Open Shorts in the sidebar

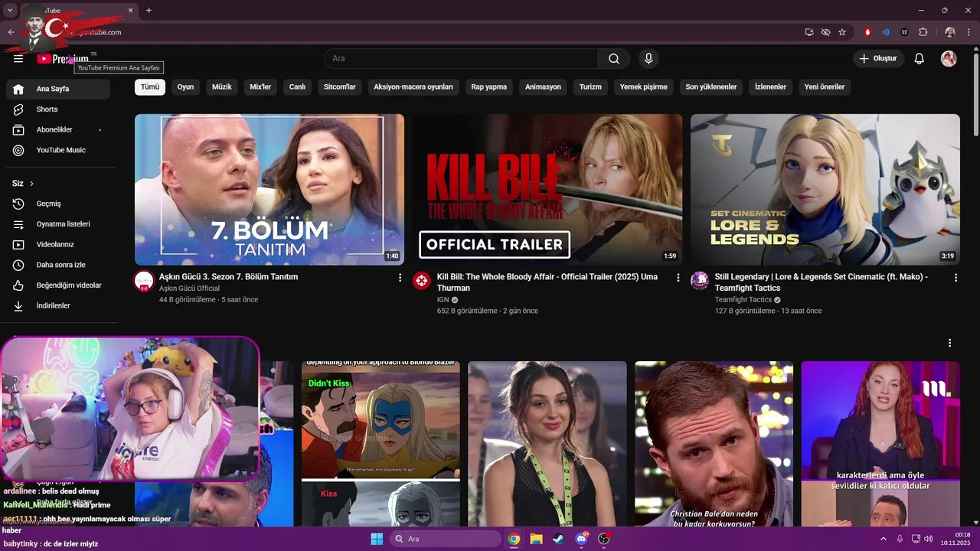click(x=58, y=109)
